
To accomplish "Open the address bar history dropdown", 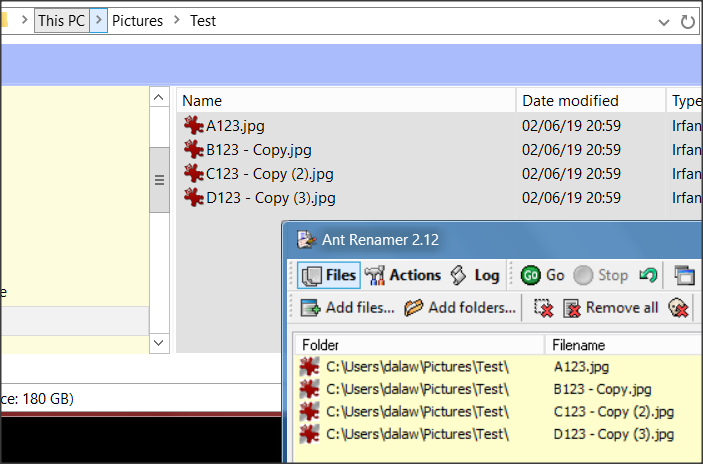I will pos(664,22).
